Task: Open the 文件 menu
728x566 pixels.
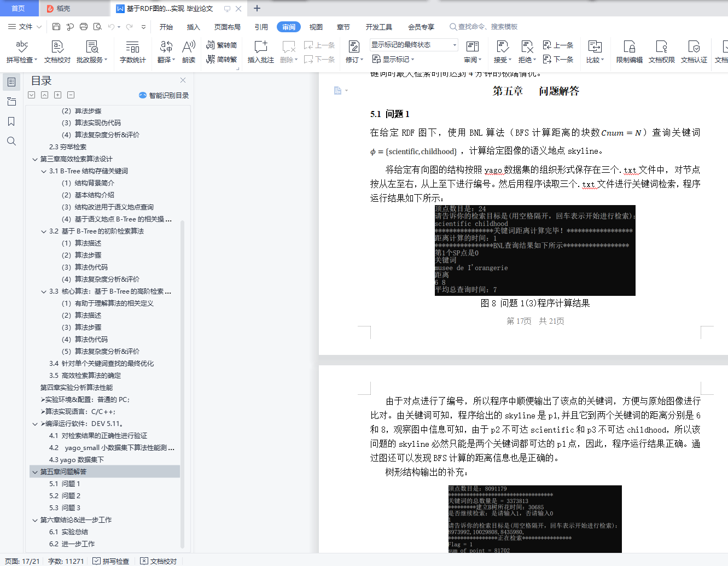Action: coord(25,26)
